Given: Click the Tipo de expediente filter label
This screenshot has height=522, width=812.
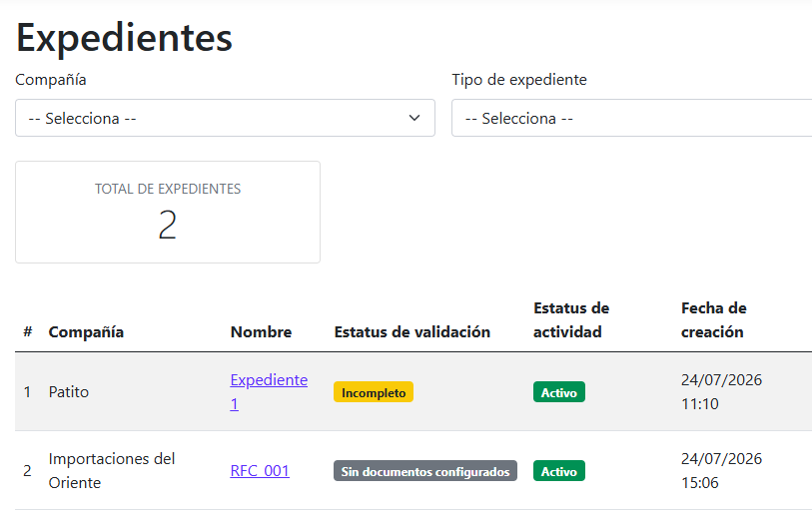Looking at the screenshot, I should pyautogui.click(x=519, y=80).
